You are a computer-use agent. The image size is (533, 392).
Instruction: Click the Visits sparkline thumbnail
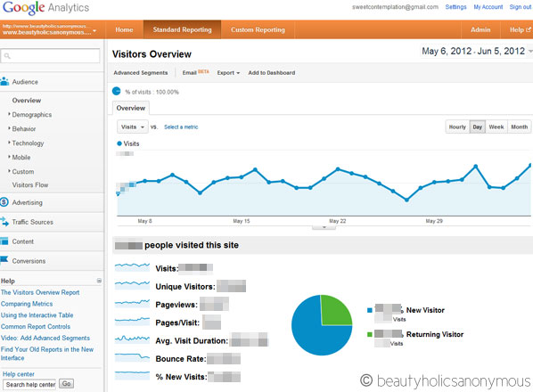pyautogui.click(x=132, y=267)
